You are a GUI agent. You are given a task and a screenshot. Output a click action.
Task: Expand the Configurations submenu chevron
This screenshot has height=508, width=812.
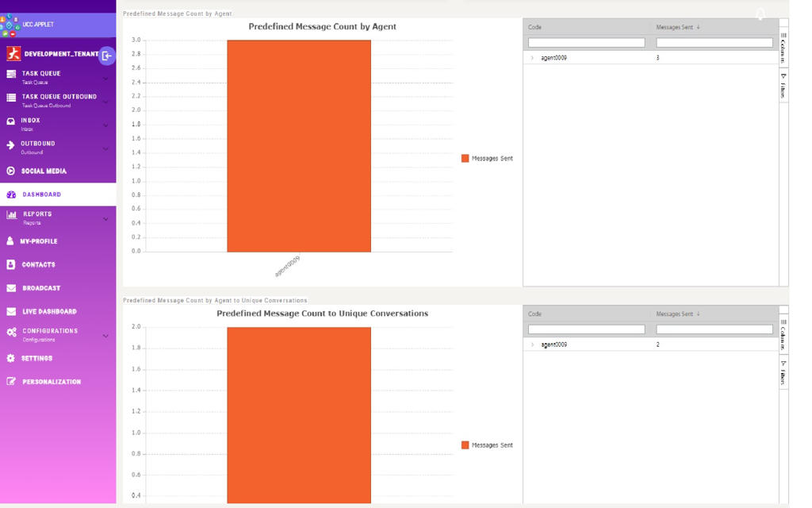(x=105, y=336)
